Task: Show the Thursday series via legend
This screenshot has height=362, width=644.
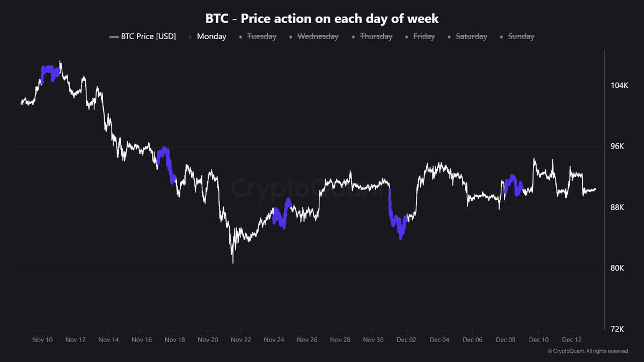Action: [372, 36]
